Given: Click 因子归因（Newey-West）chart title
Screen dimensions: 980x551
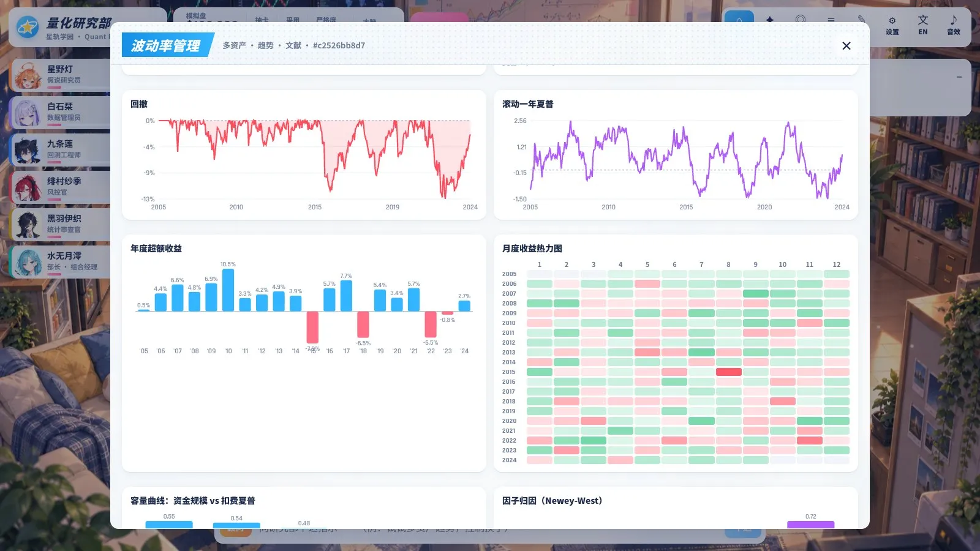Looking at the screenshot, I should [x=552, y=501].
